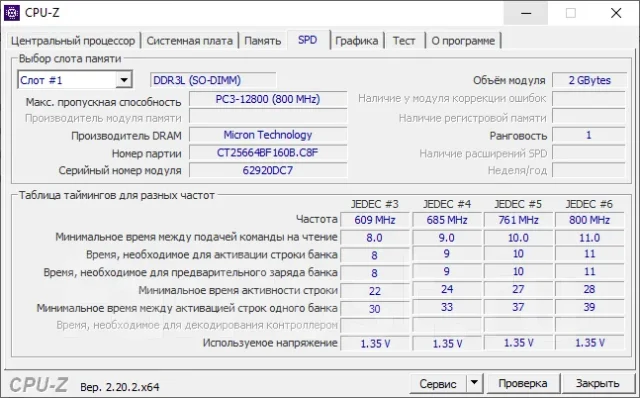640x398 pixels.
Task: Click the serial number 62920DC7
Action: tap(268, 170)
